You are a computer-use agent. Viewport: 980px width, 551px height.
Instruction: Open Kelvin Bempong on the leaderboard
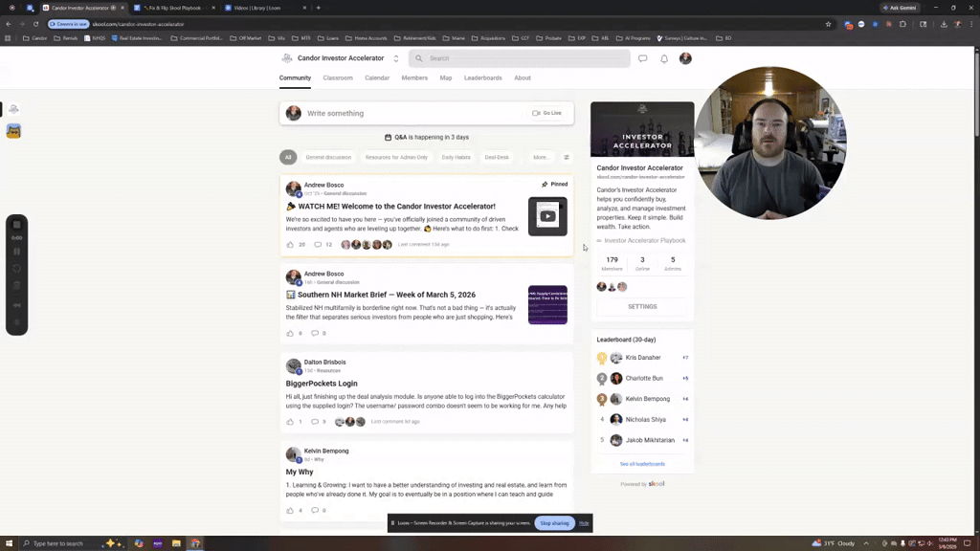pyautogui.click(x=648, y=399)
